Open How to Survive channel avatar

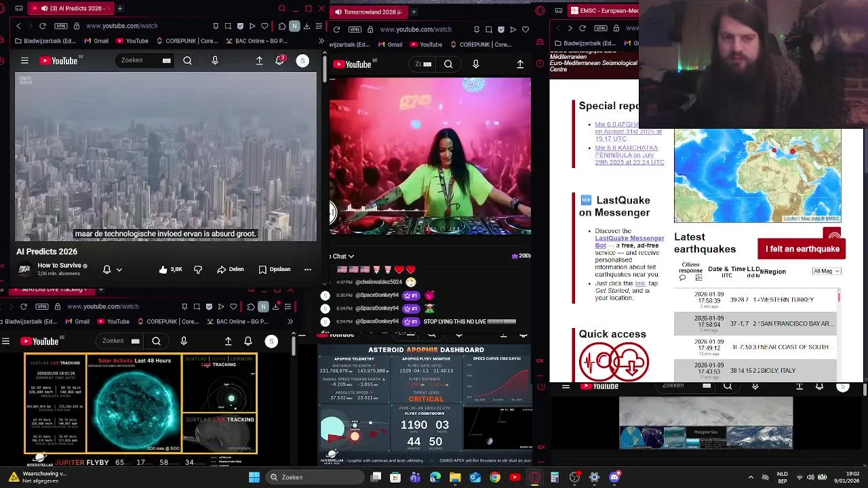pos(24,269)
